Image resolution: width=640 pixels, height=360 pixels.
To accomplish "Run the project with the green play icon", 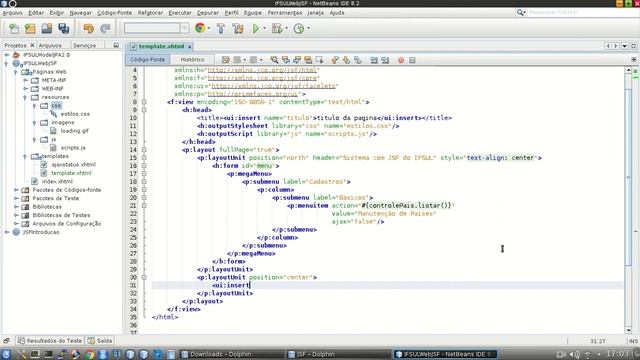I will (x=256, y=29).
